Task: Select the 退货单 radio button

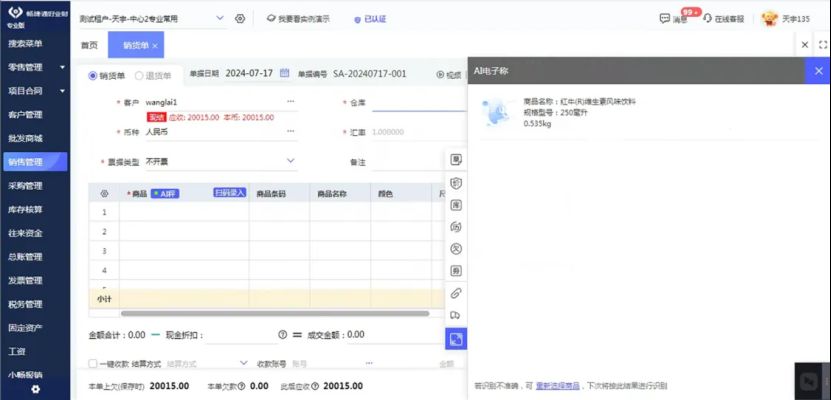Action: tap(140, 75)
